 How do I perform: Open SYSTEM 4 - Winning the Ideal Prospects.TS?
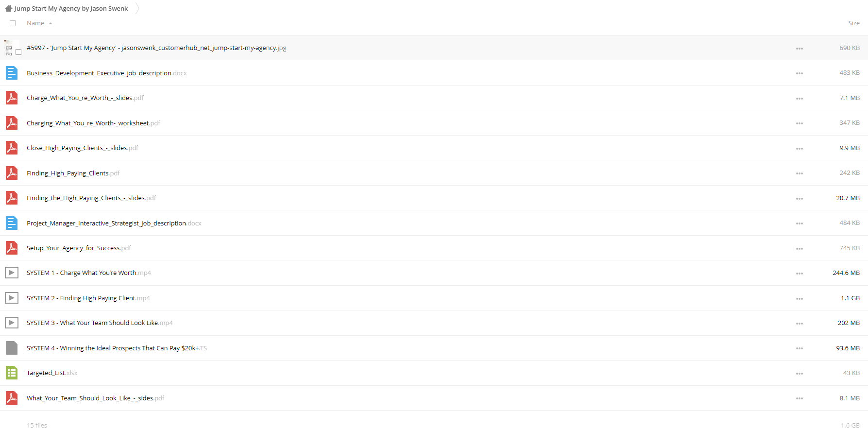[x=117, y=348]
